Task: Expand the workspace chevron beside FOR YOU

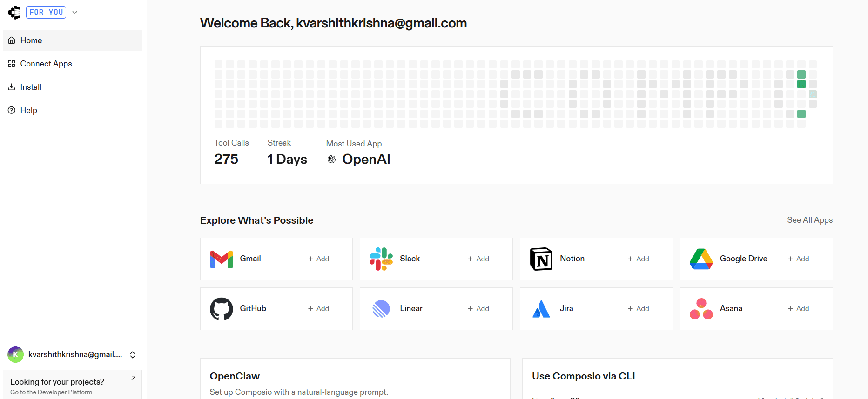Action: [75, 13]
